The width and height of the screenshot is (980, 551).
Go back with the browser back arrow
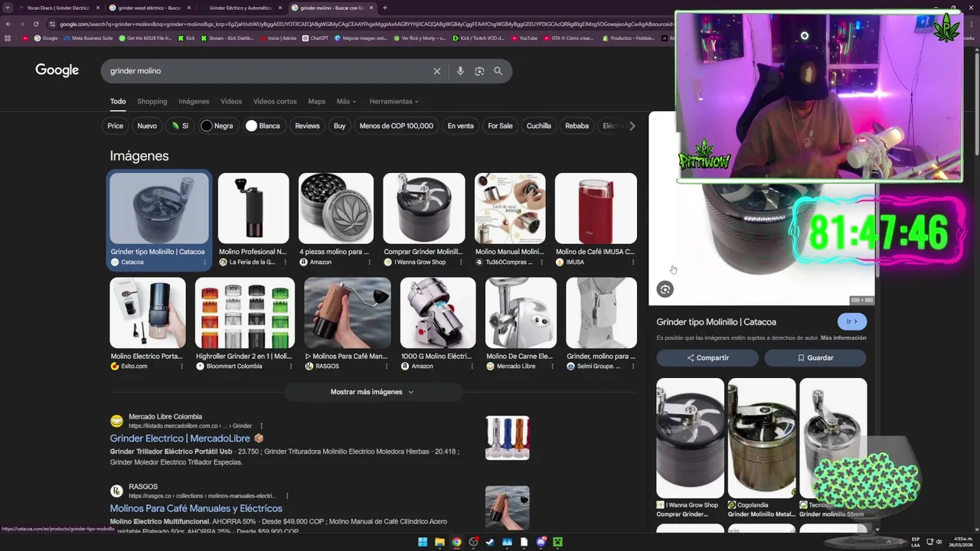8,24
